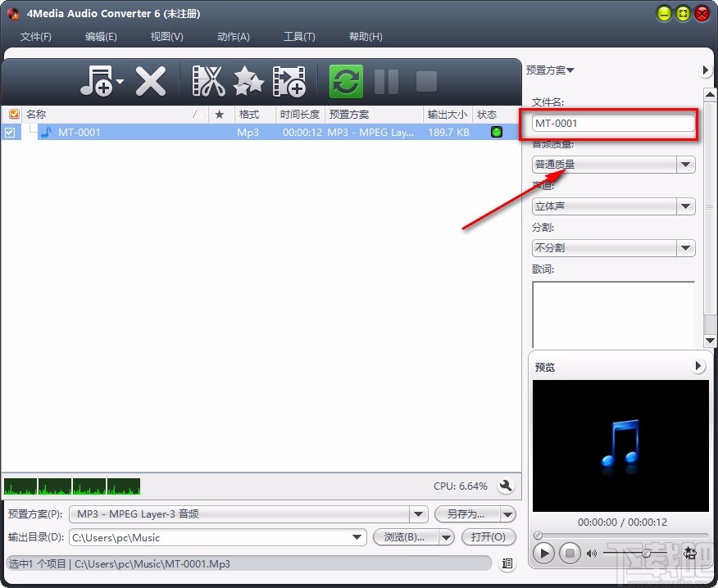Image resolution: width=718 pixels, height=588 pixels.
Task: Collapse the right settings panel with the arrow
Action: pos(705,70)
